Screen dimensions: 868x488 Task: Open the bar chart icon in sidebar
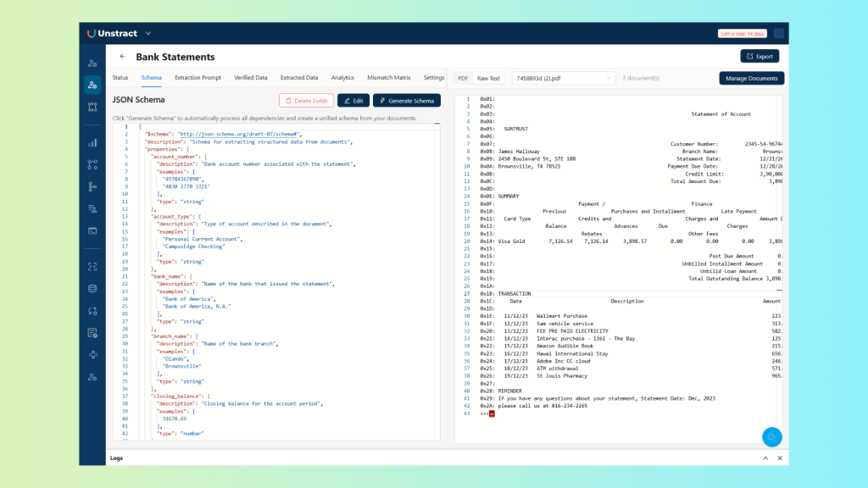[92, 142]
